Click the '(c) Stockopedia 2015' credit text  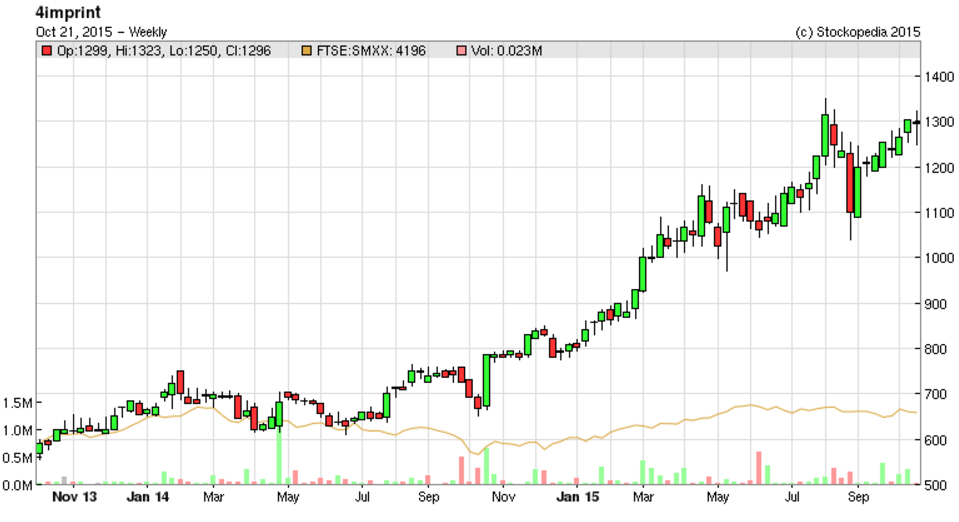coord(857,32)
